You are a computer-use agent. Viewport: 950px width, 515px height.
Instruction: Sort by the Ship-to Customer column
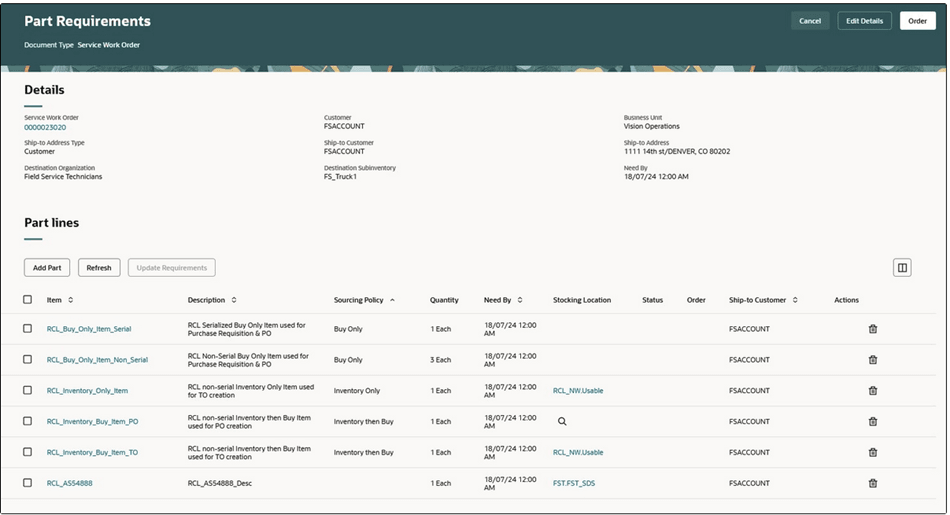(795, 300)
